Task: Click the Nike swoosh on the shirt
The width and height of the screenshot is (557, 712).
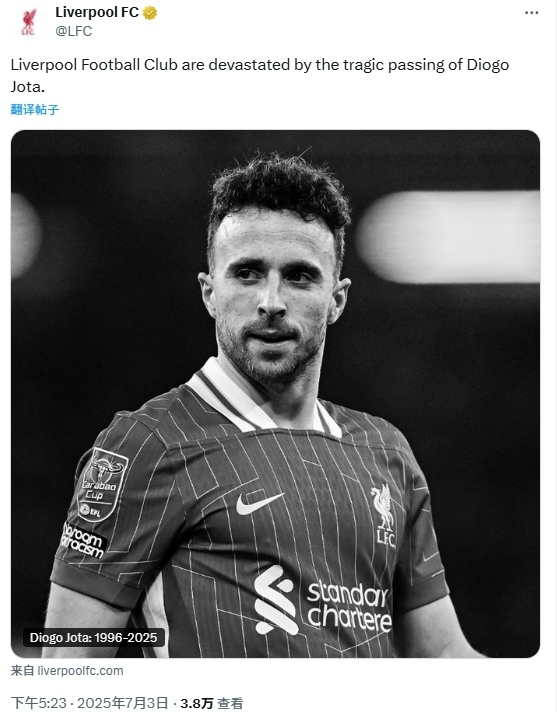Action: click(x=260, y=503)
